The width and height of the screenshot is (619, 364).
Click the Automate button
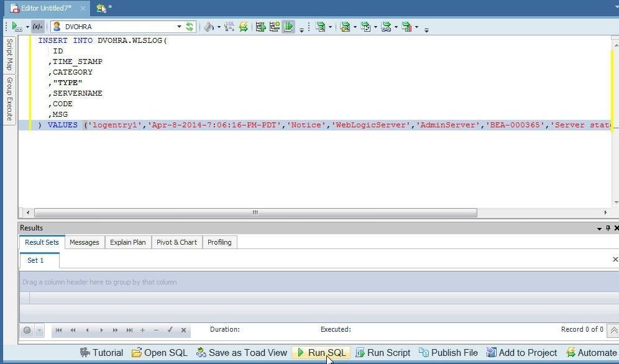point(592,353)
